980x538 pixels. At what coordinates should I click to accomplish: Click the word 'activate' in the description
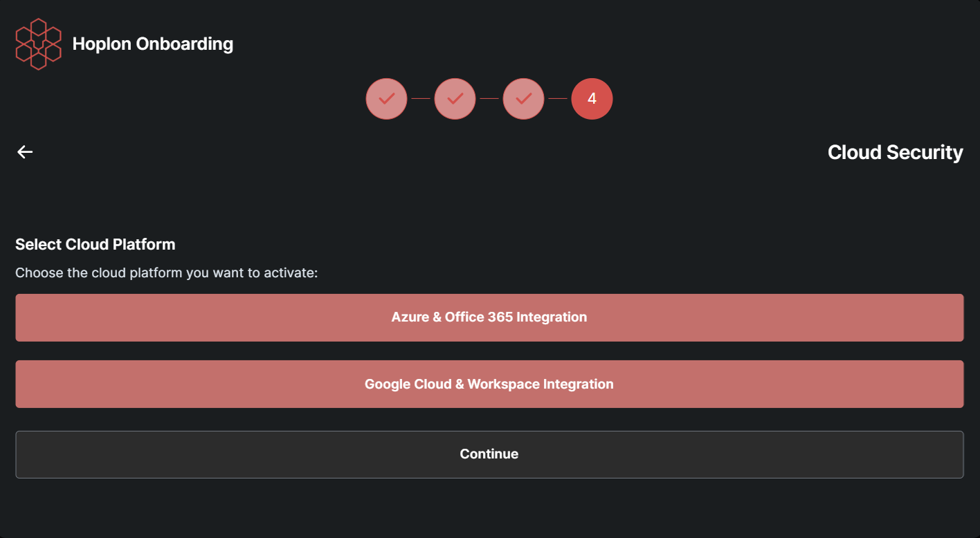click(289, 272)
